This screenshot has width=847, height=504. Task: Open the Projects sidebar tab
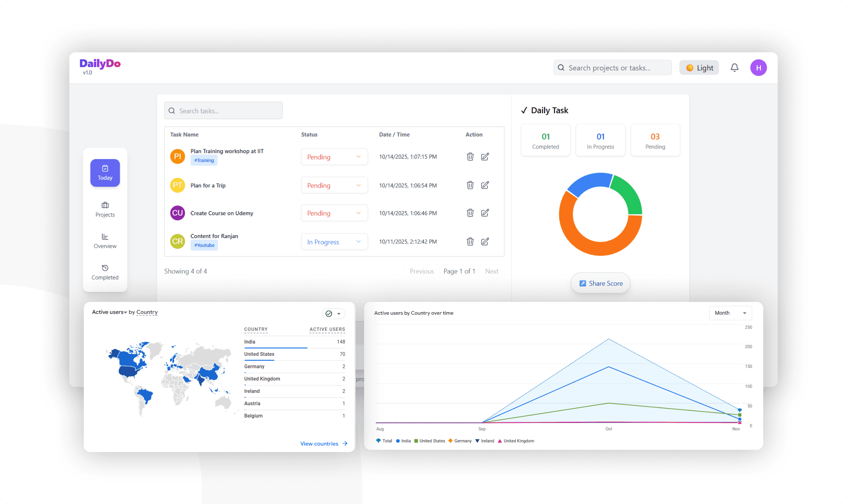point(105,209)
